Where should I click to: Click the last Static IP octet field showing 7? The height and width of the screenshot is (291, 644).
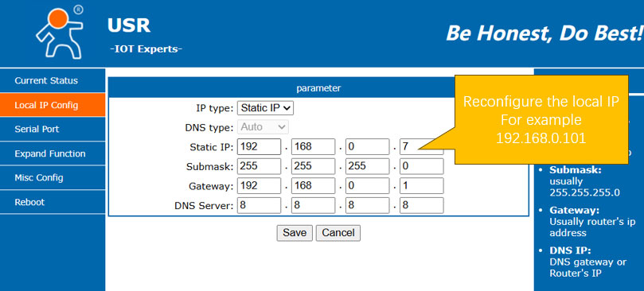(422, 146)
